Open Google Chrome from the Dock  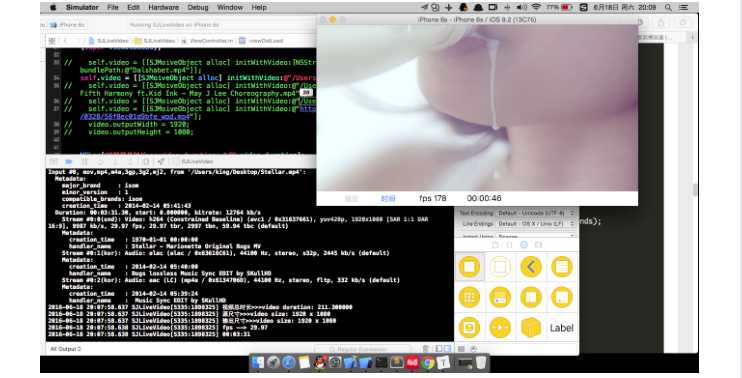(x=428, y=363)
